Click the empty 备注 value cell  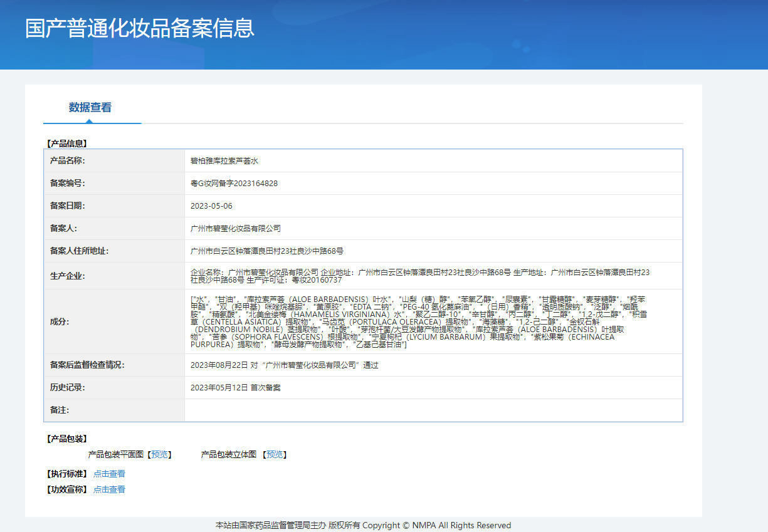click(x=433, y=410)
